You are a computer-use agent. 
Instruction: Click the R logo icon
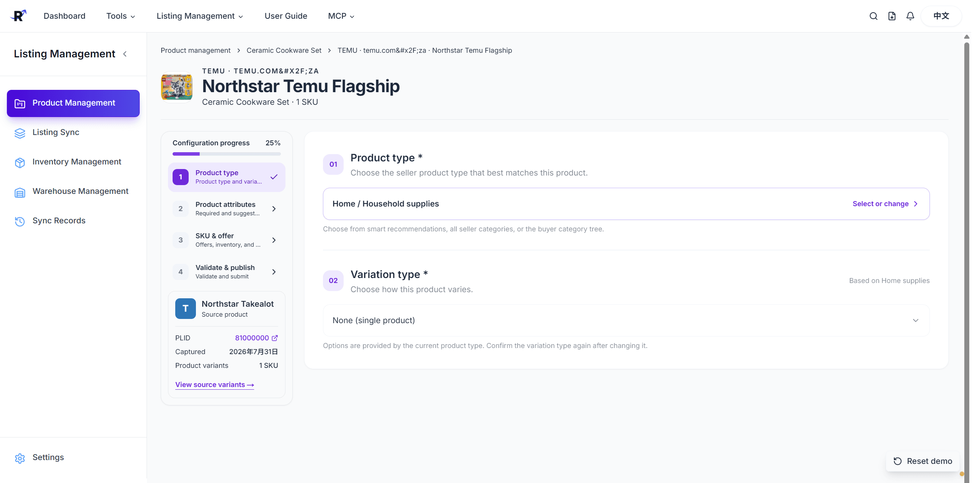point(18,16)
